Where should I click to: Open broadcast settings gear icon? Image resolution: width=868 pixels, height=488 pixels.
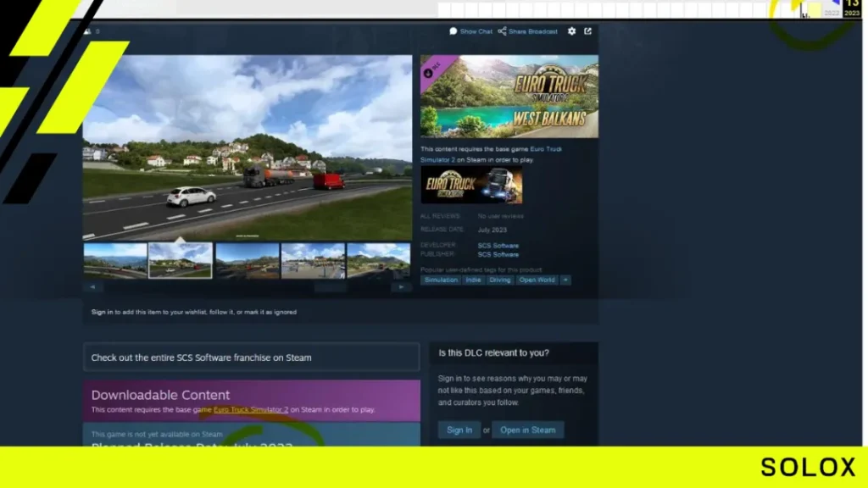(x=572, y=31)
